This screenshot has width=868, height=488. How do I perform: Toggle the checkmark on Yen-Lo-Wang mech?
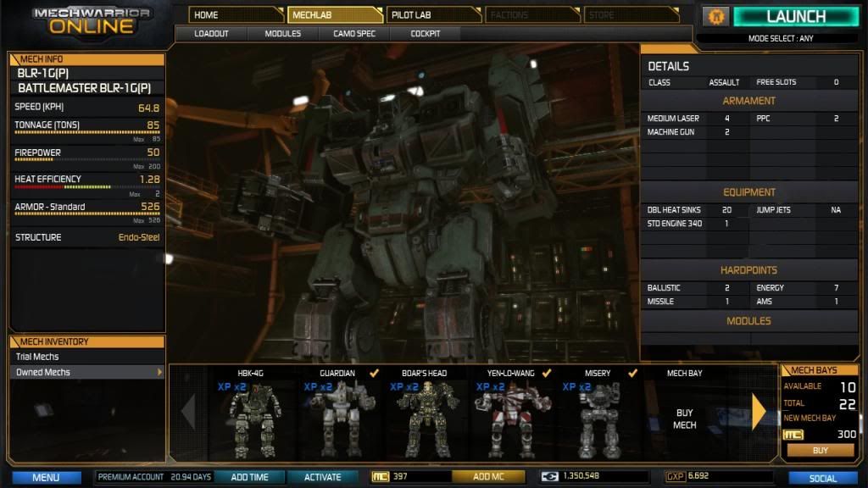click(547, 372)
